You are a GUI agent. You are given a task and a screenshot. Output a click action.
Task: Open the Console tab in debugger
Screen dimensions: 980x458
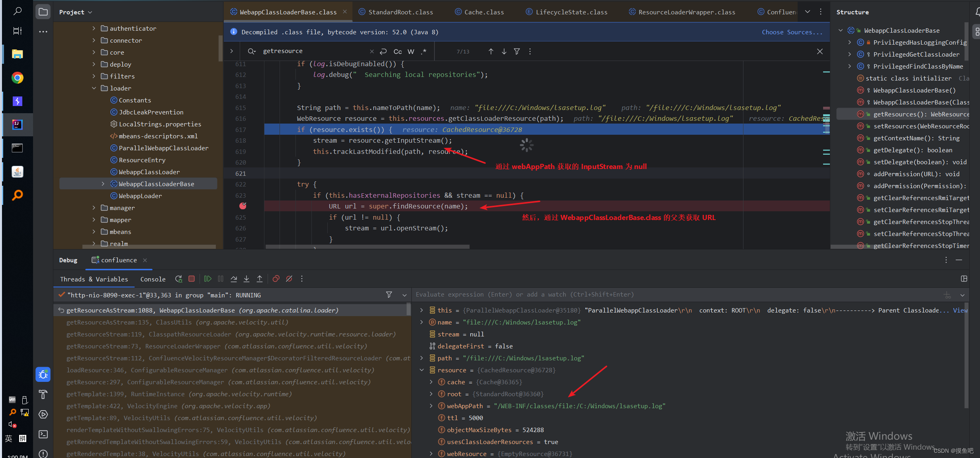153,279
